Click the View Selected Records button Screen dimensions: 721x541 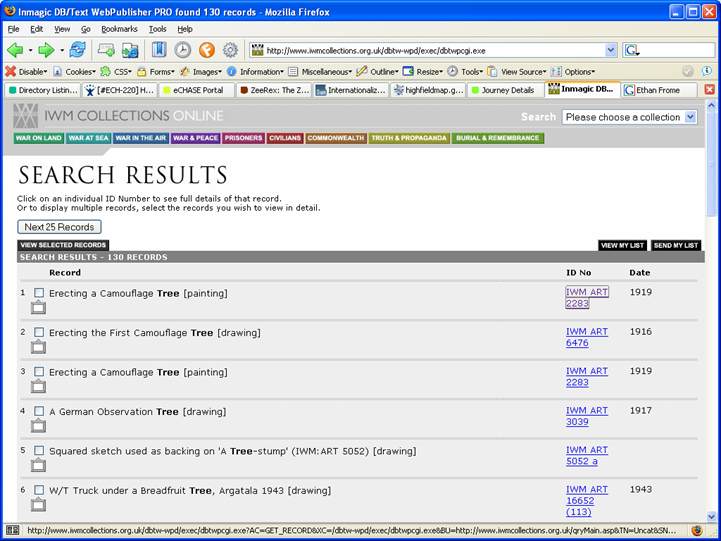[63, 245]
